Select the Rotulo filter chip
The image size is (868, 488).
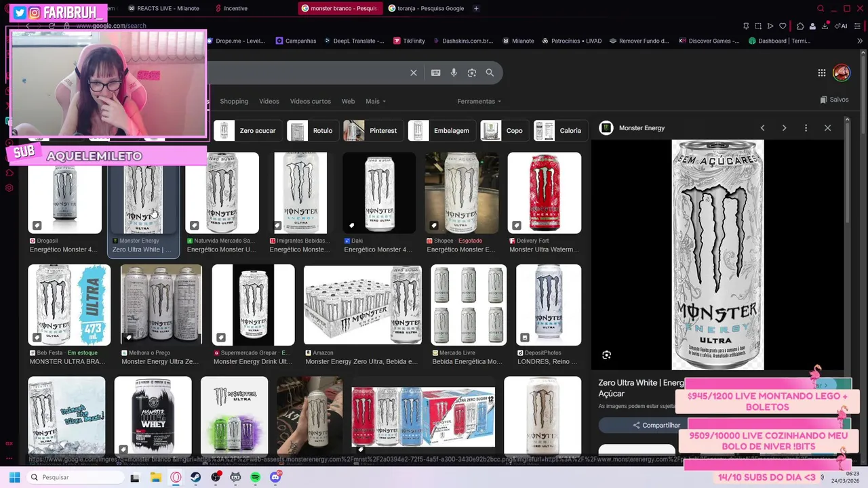click(x=312, y=130)
